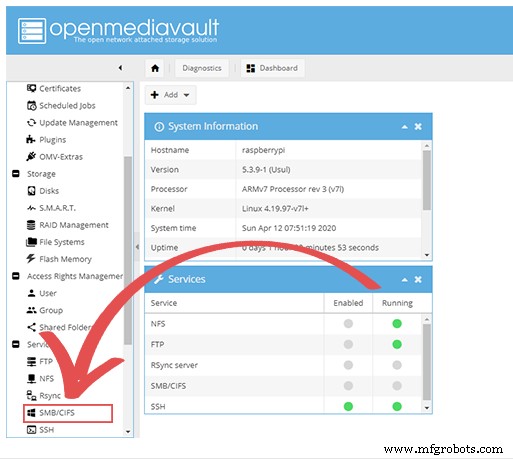Screen dimensions: 513x459
Task: Click the Dashboard breadcrumb
Action: [x=272, y=68]
